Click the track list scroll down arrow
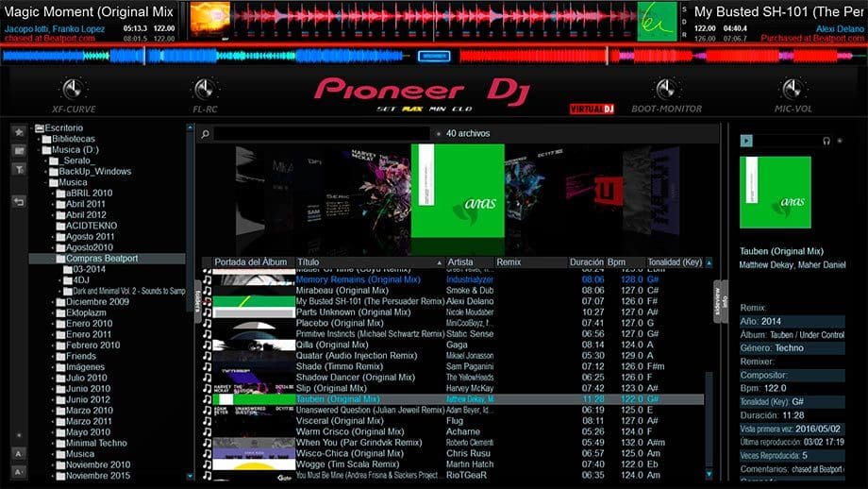The height and width of the screenshot is (489, 868). pyautogui.click(x=709, y=475)
